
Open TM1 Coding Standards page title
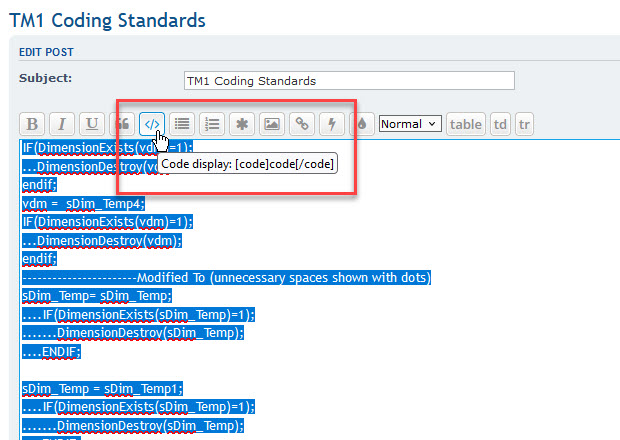(x=107, y=20)
